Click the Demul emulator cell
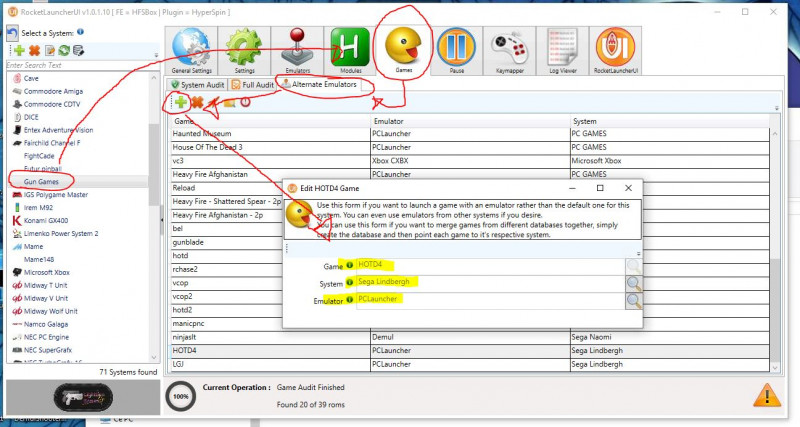The image size is (800, 427). point(470,337)
